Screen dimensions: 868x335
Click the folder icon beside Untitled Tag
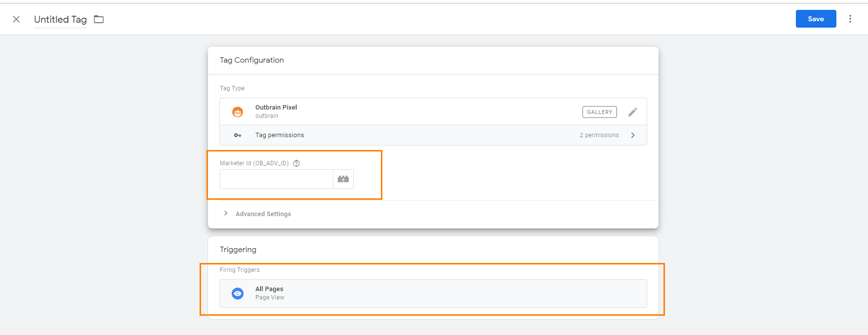[99, 19]
